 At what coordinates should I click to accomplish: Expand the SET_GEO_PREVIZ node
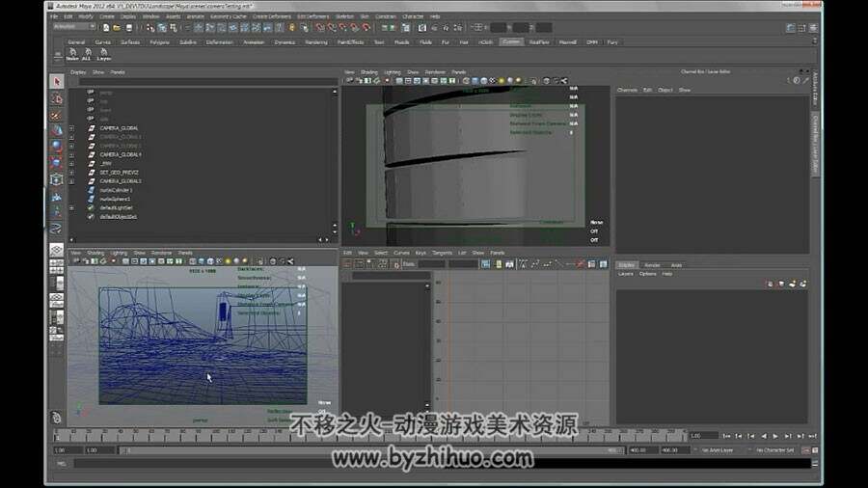point(72,172)
